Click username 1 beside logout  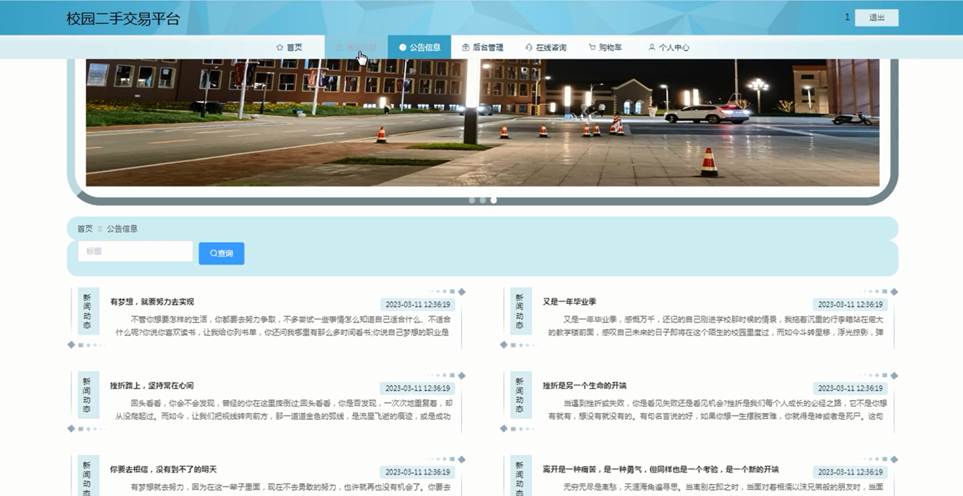(847, 17)
